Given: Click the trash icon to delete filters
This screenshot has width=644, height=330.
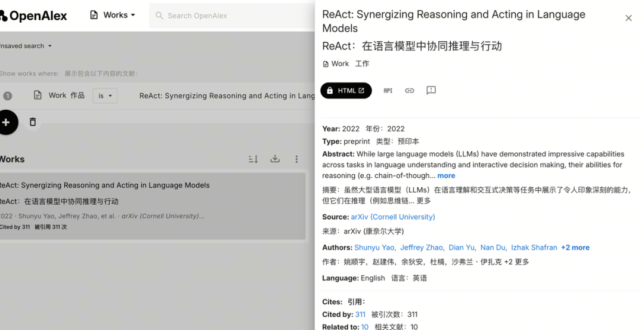Looking at the screenshot, I should (x=33, y=122).
